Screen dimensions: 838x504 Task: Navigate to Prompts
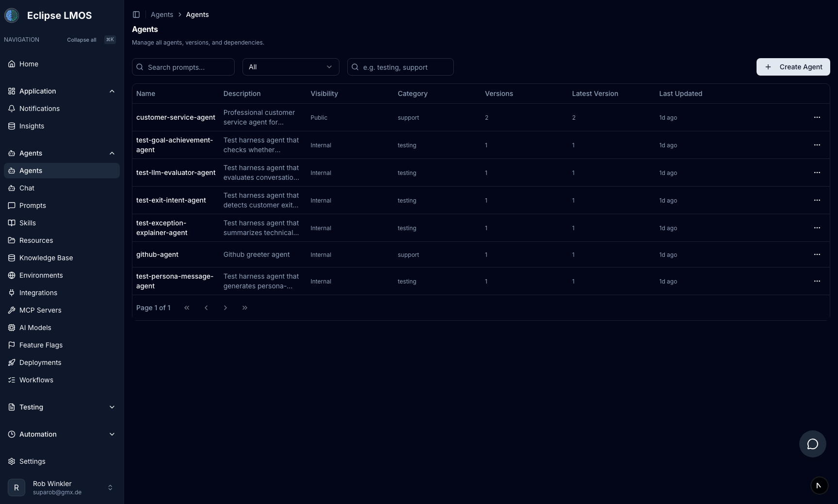(x=62, y=205)
